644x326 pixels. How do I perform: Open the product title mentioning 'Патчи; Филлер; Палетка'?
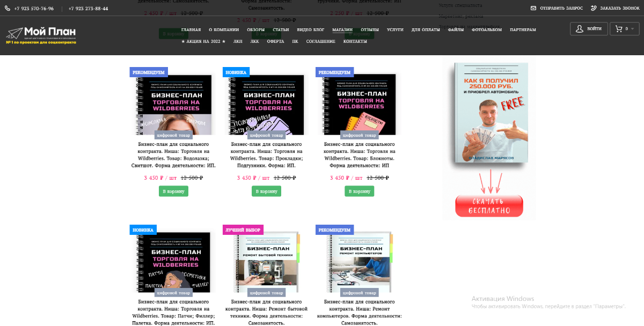pyautogui.click(x=173, y=313)
